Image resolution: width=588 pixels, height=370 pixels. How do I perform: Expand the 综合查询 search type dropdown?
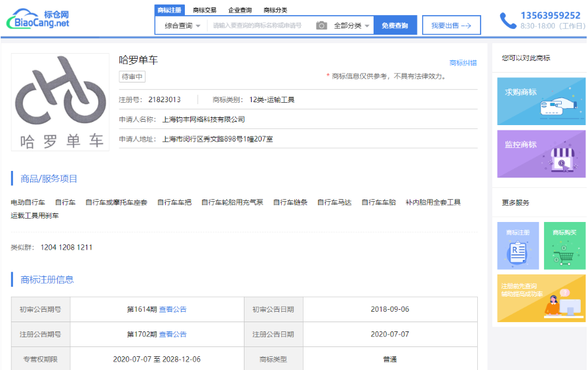coord(182,26)
